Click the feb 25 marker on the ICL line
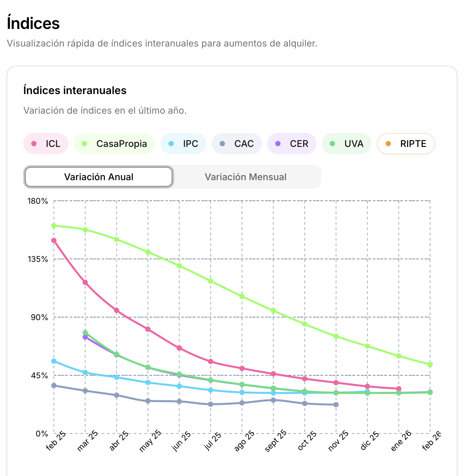 click(54, 240)
